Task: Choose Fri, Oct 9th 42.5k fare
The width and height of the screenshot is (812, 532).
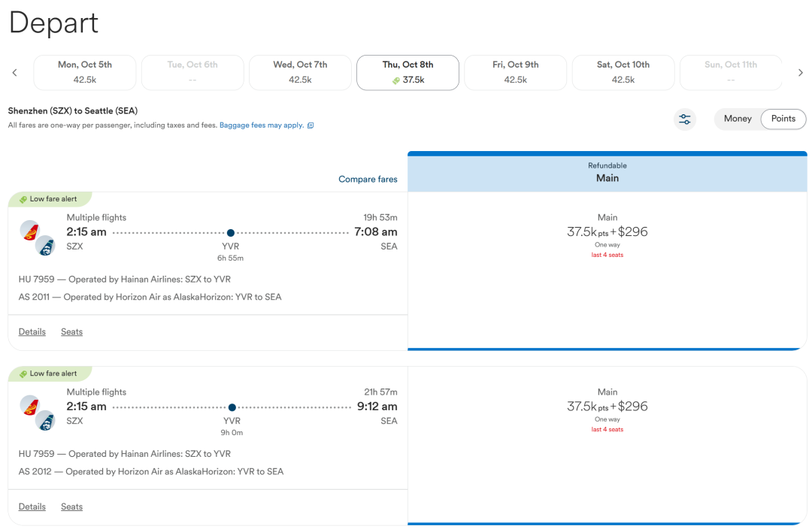Action: (x=516, y=72)
